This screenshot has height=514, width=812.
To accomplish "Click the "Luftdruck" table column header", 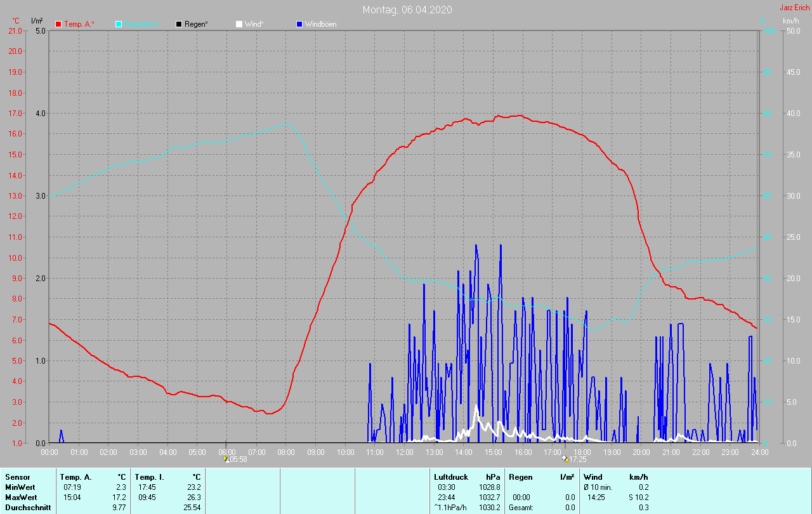I will pyautogui.click(x=450, y=477).
